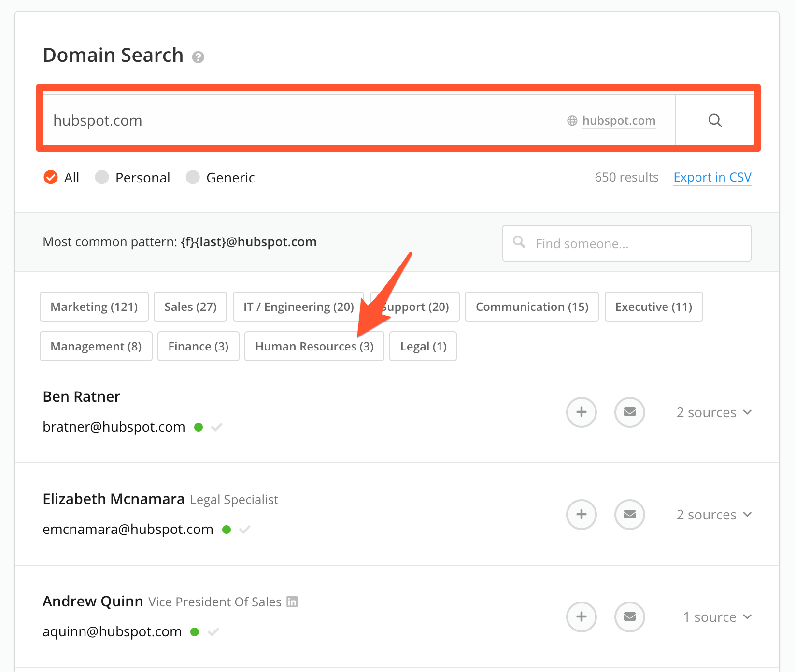Click Export in CSV link

pyautogui.click(x=712, y=178)
